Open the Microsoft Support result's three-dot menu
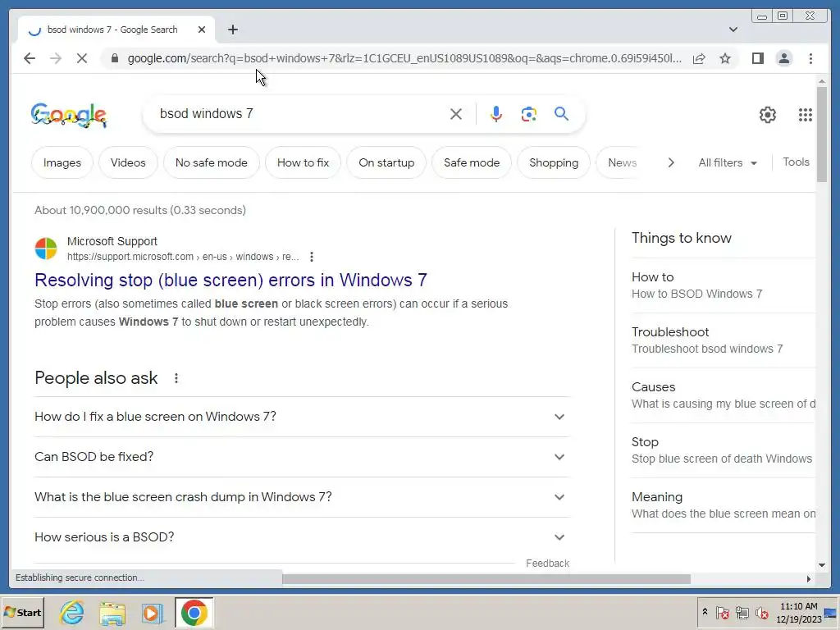This screenshot has height=630, width=840. click(311, 257)
